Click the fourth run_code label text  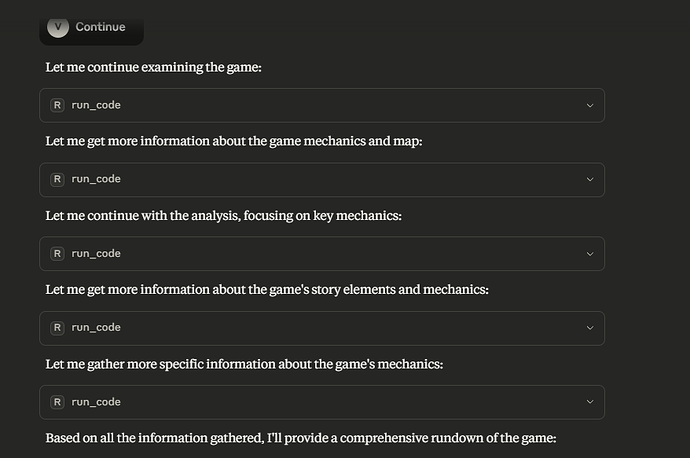(x=96, y=328)
